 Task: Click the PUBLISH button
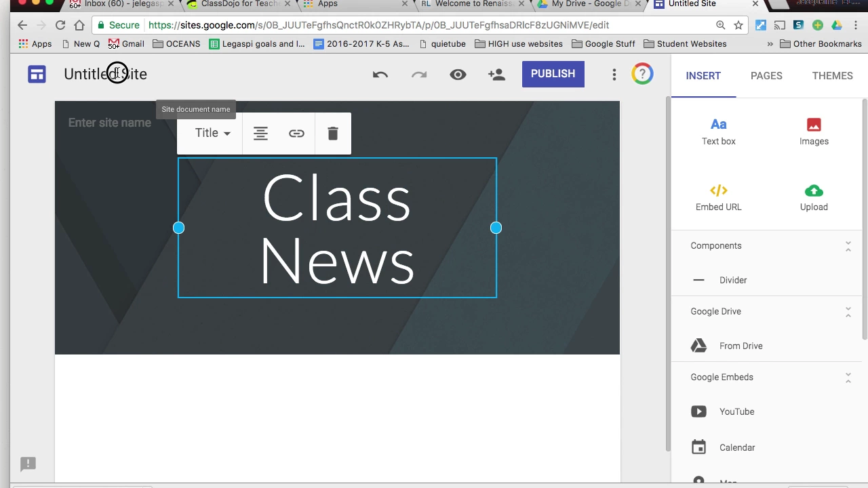(x=553, y=74)
